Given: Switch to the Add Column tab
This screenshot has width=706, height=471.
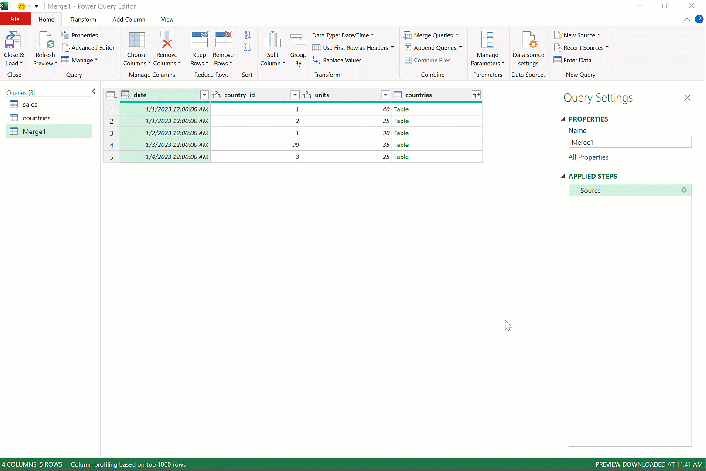Looking at the screenshot, I should (129, 19).
